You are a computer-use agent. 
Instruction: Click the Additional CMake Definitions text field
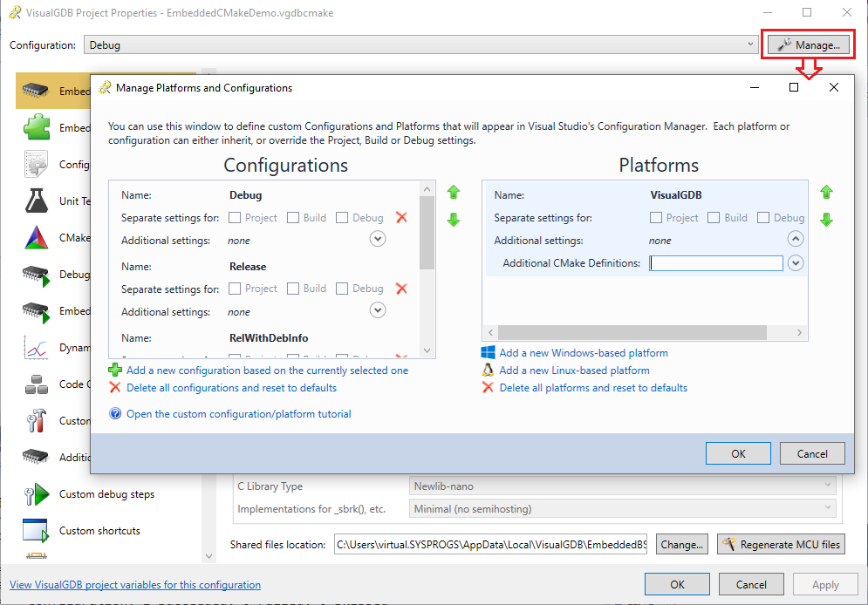(716, 263)
